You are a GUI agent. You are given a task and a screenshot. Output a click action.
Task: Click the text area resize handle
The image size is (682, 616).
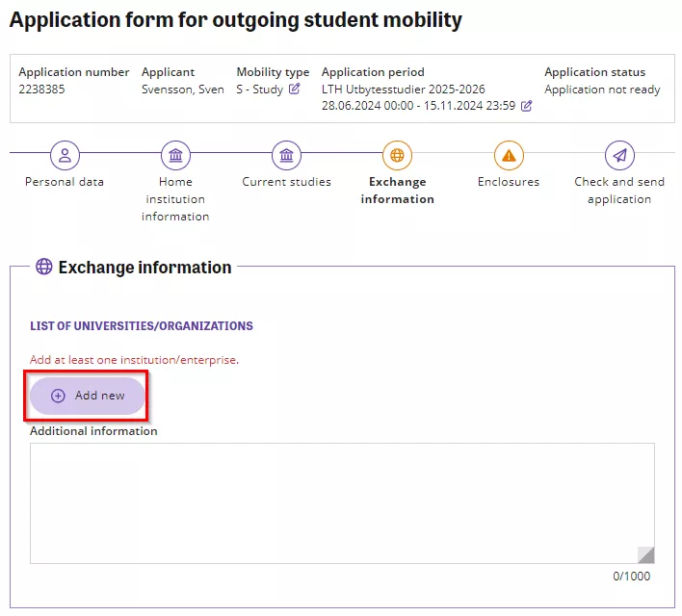[646, 554]
